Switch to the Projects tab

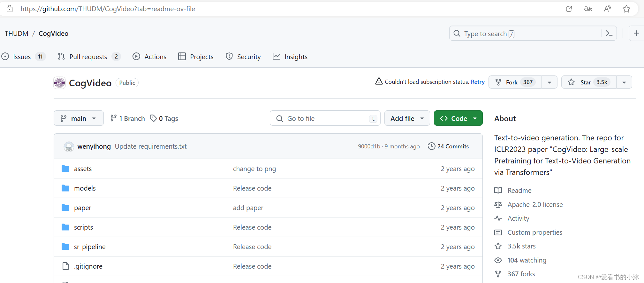point(196,57)
